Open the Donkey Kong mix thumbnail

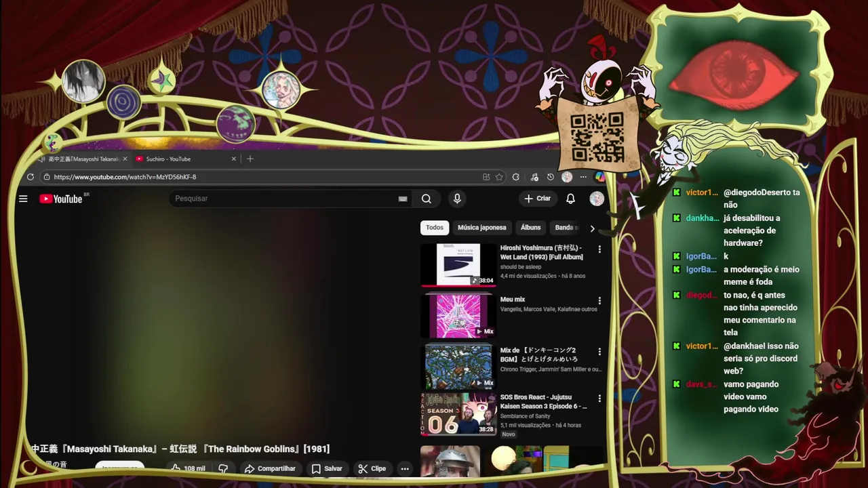click(x=458, y=367)
